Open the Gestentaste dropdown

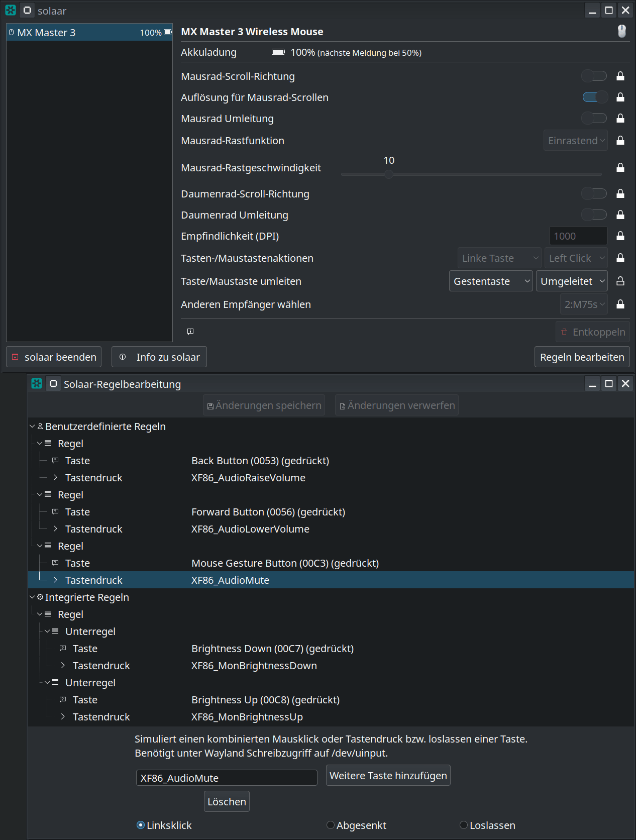point(490,281)
